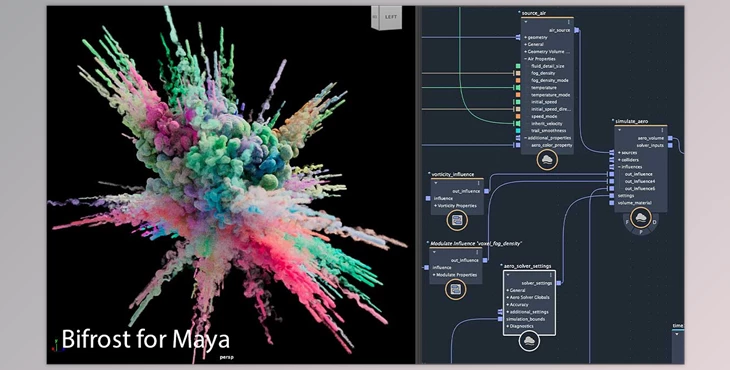
Task: Click the volume_material input port on simulate_aero
Action: pos(611,203)
